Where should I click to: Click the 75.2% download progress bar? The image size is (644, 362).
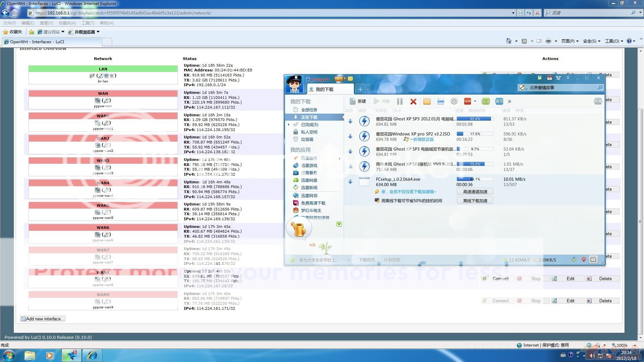(475, 164)
